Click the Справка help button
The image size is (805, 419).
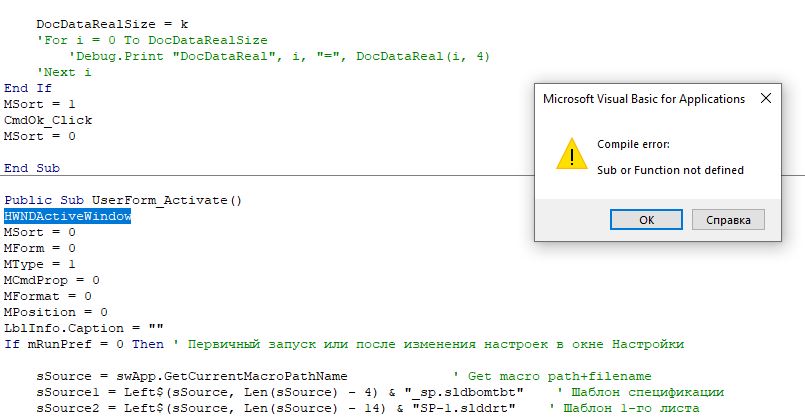[727, 219]
